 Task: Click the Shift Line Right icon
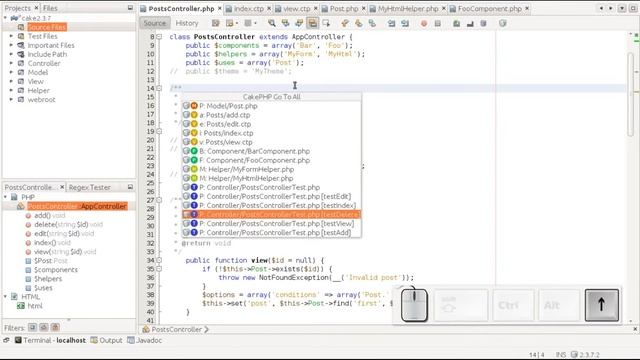[x=404, y=23]
